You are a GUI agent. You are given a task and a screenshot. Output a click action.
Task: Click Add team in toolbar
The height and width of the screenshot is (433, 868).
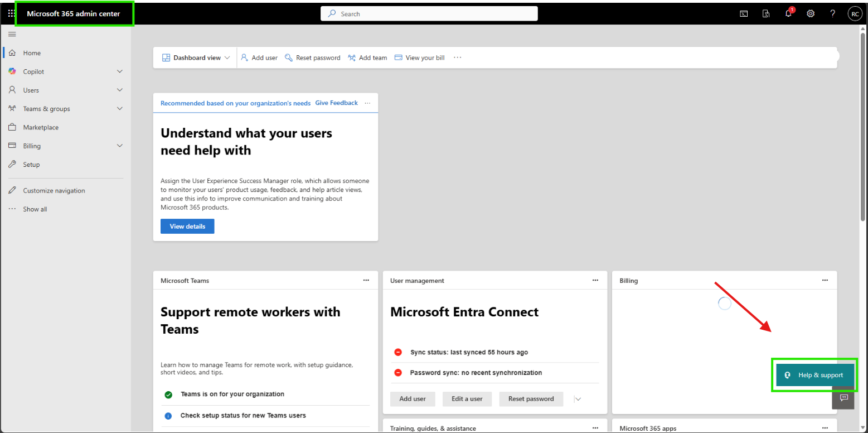[367, 57]
